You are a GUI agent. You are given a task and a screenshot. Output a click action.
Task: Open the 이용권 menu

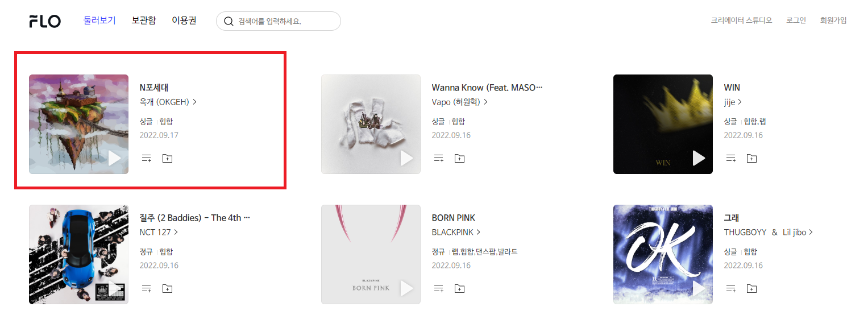point(184,20)
